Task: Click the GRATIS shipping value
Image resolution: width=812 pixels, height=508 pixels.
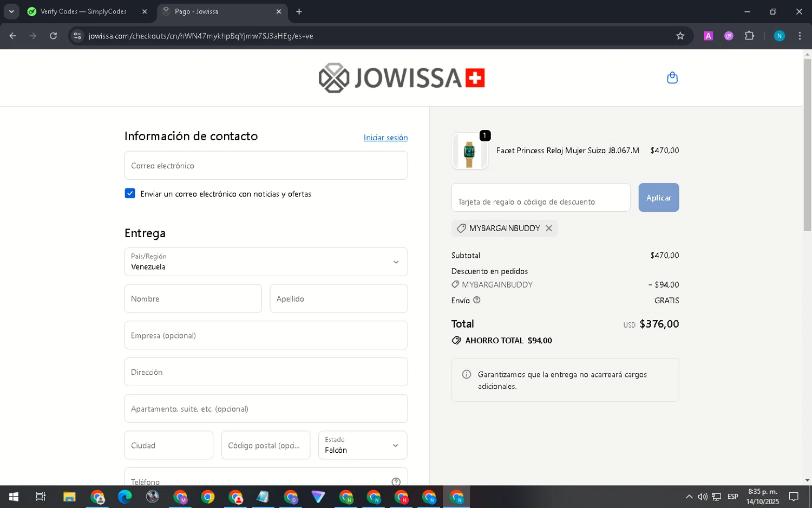Action: pos(666,301)
